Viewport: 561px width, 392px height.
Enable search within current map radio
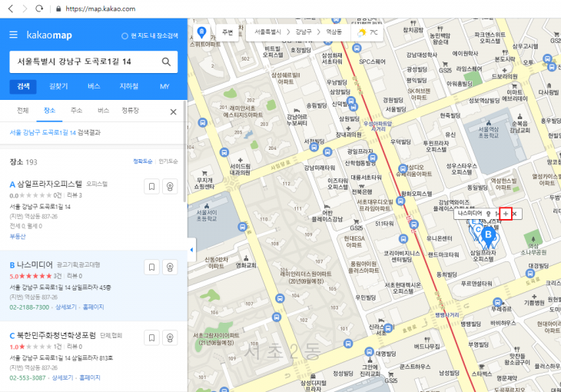124,35
